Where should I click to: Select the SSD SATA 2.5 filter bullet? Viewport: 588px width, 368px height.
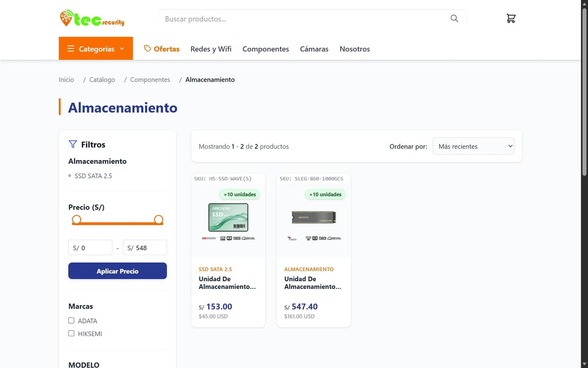(x=70, y=176)
